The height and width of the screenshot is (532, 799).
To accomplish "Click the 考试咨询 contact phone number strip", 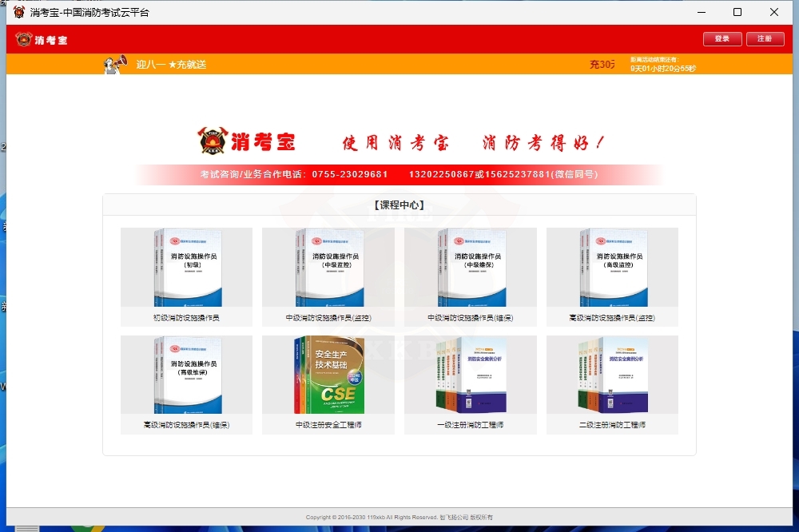I will [x=399, y=174].
